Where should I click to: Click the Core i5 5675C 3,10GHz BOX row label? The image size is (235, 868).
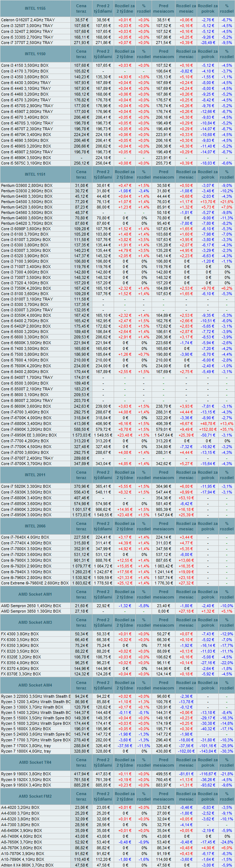(x=26, y=163)
